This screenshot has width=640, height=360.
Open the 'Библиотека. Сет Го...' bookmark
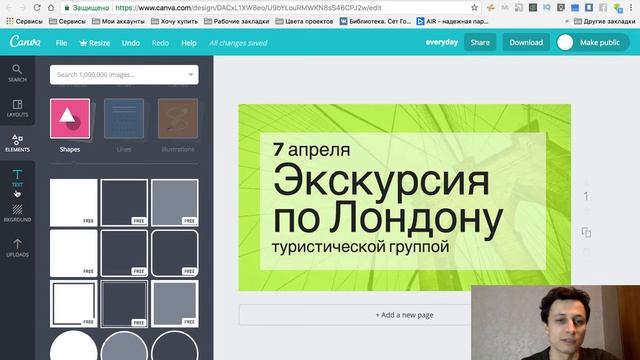pos(376,21)
